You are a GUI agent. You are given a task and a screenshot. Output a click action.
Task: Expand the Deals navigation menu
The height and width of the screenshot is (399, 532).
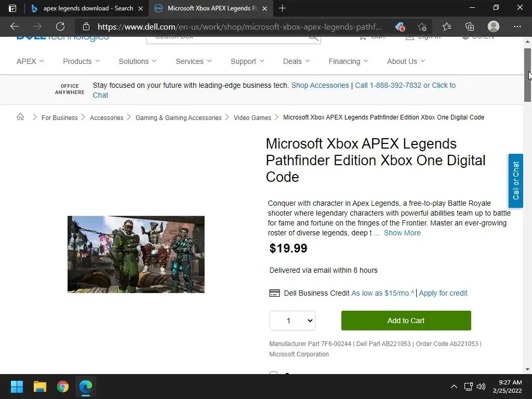(296, 61)
